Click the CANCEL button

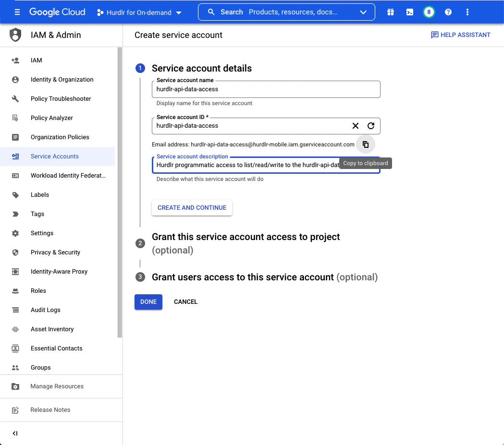click(186, 302)
